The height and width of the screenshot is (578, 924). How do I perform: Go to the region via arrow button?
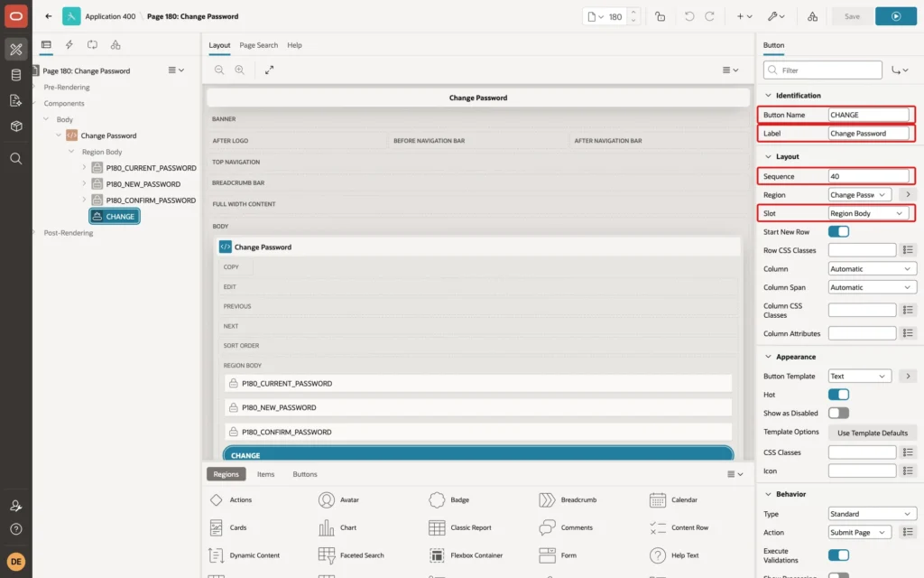[908, 195]
